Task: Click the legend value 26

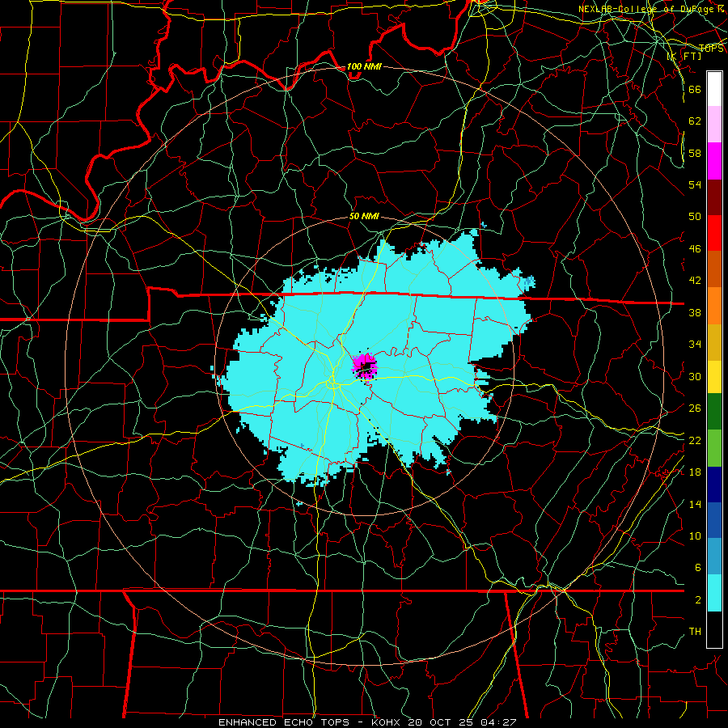Action: 695,408
